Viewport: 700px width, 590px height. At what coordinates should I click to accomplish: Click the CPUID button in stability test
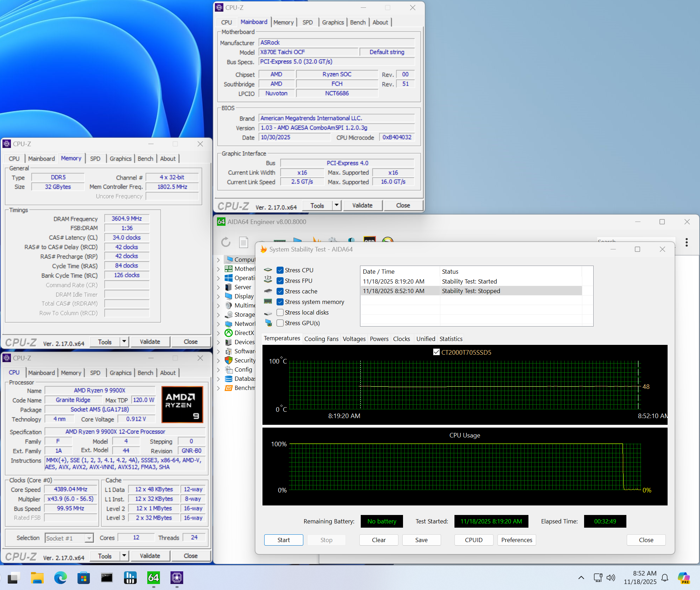click(x=473, y=540)
